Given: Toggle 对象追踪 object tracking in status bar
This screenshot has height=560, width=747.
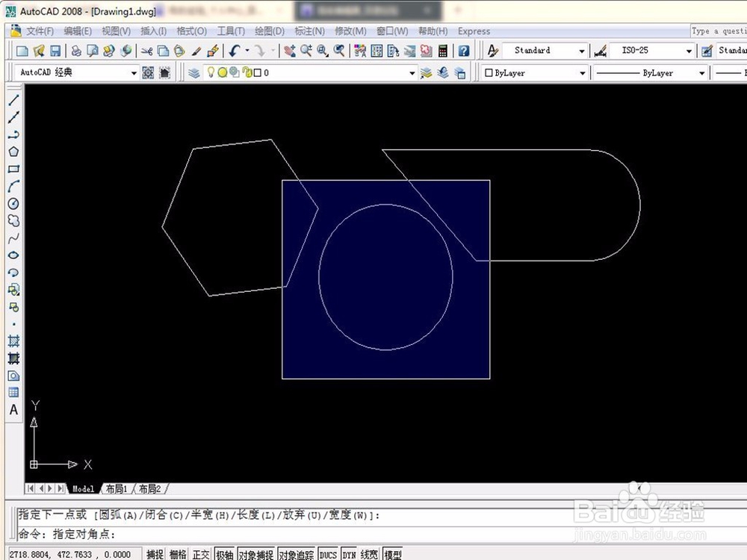Looking at the screenshot, I should (x=297, y=554).
